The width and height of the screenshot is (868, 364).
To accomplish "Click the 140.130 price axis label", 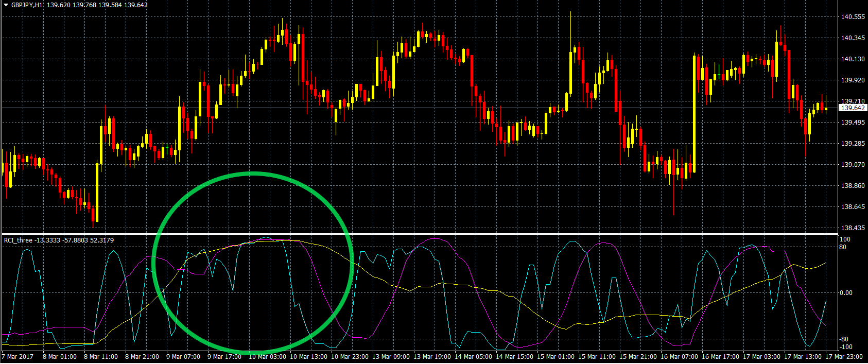I will 853,59.
